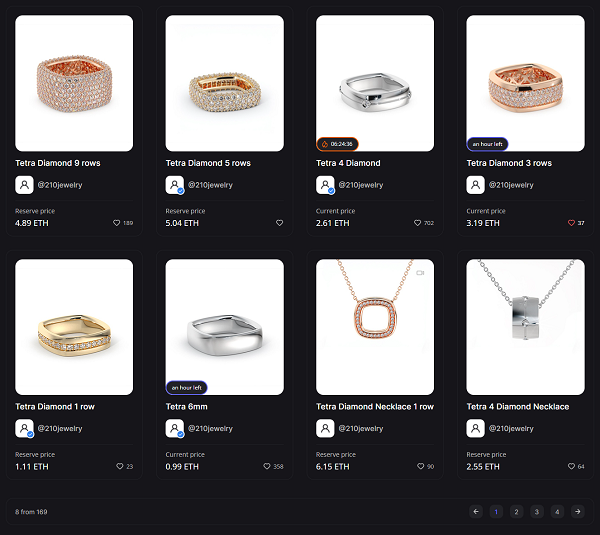The height and width of the screenshot is (535, 600).
Task: Open Tetra 6mm item title
Action: pyautogui.click(x=186, y=406)
